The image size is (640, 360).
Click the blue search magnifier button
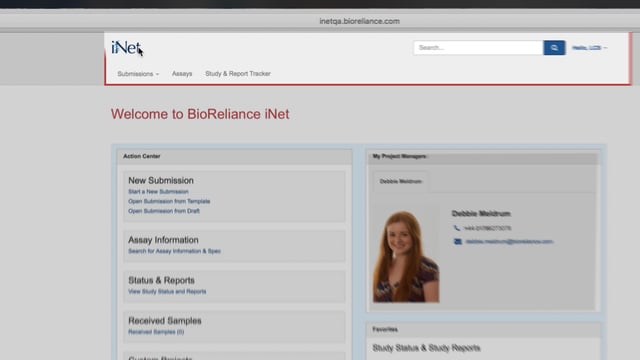point(554,48)
